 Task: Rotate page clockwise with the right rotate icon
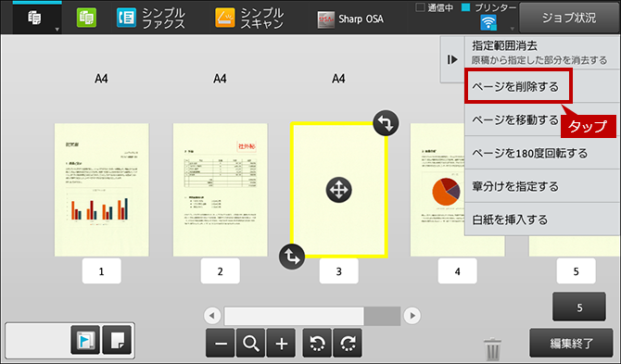348,343
